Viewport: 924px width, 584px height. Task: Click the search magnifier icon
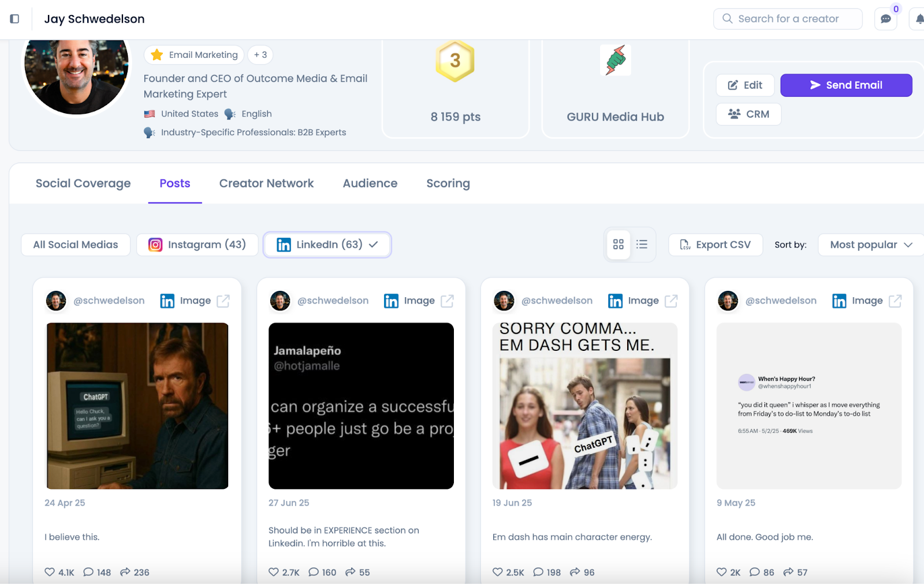coord(727,18)
